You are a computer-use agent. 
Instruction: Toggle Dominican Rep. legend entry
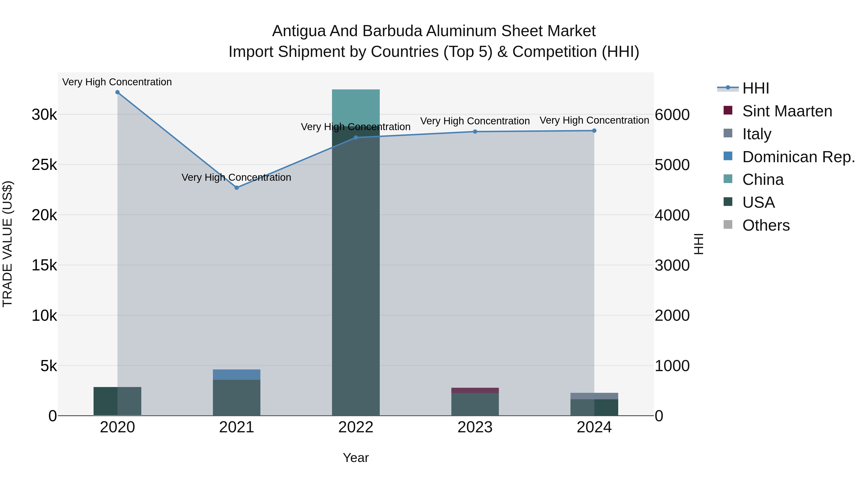[789, 157]
